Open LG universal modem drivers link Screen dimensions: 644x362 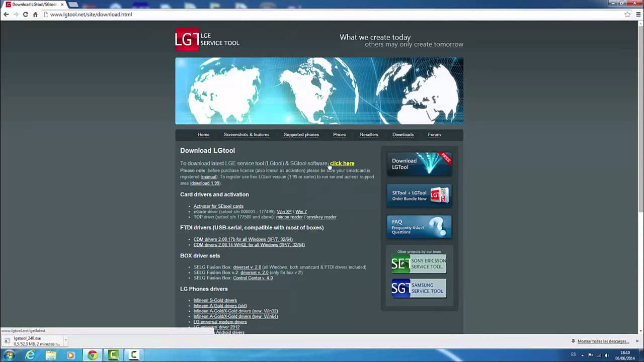coord(220,322)
